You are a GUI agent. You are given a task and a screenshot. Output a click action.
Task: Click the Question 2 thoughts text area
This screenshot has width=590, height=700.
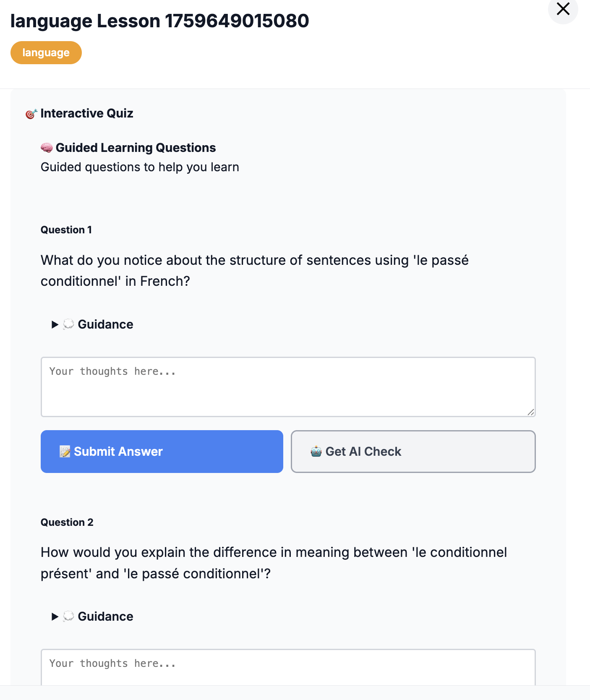288,667
